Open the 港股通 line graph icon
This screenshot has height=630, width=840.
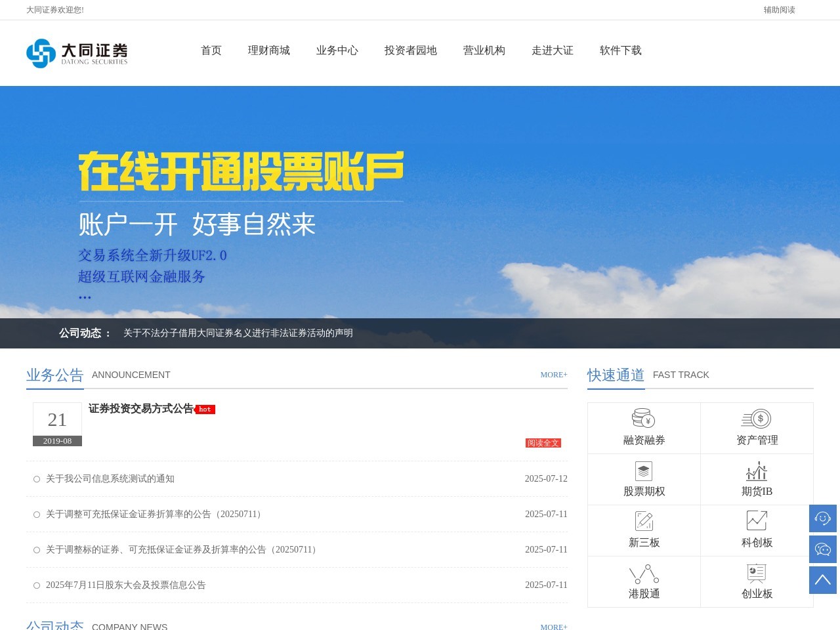tap(644, 574)
